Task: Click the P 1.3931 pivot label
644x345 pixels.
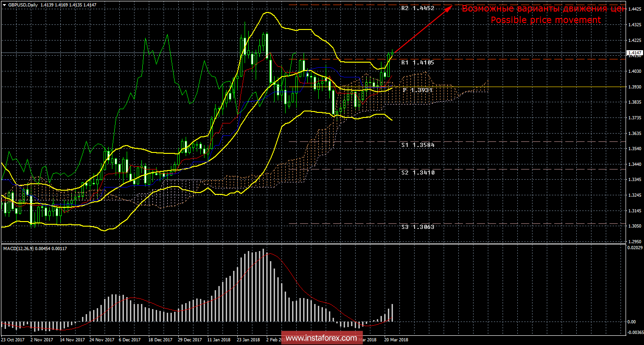Action: pos(417,90)
